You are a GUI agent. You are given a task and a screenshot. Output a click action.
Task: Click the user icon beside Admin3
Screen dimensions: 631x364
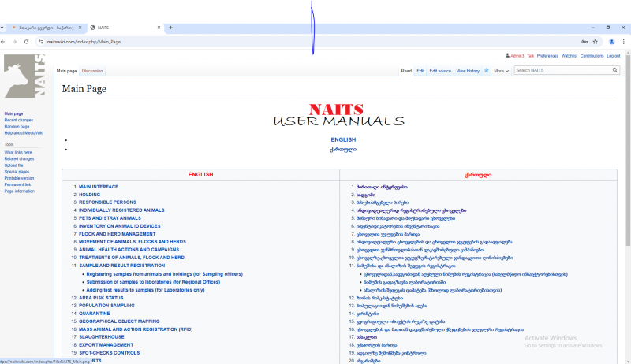coord(507,56)
